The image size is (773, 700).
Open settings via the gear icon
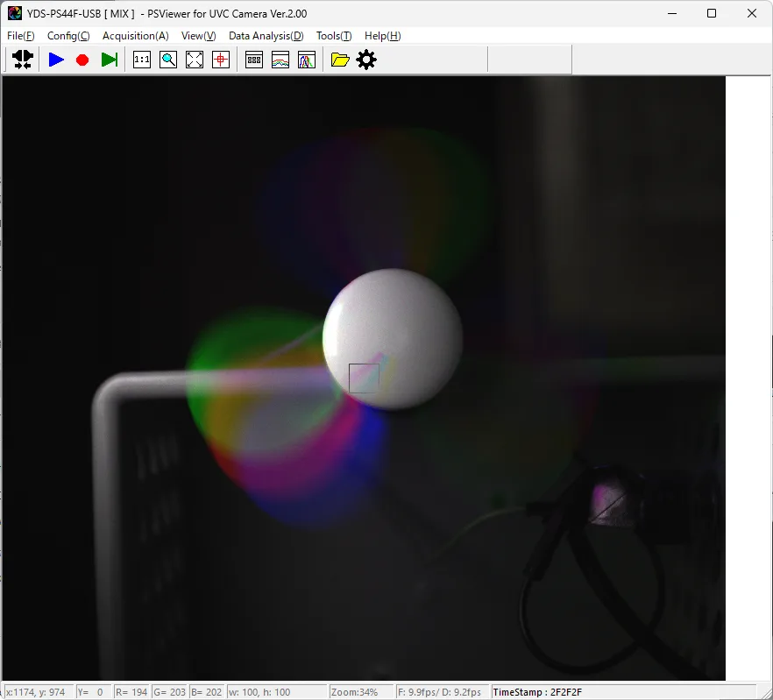point(366,60)
